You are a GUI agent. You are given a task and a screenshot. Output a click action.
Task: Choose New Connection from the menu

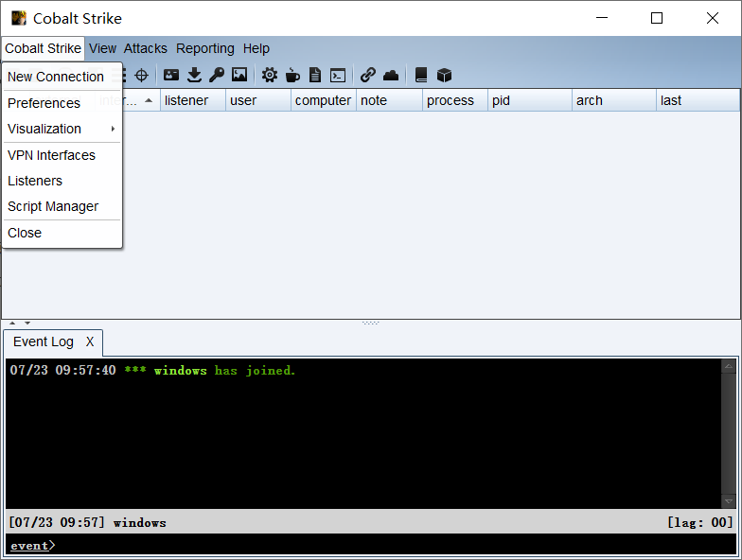(x=62, y=77)
